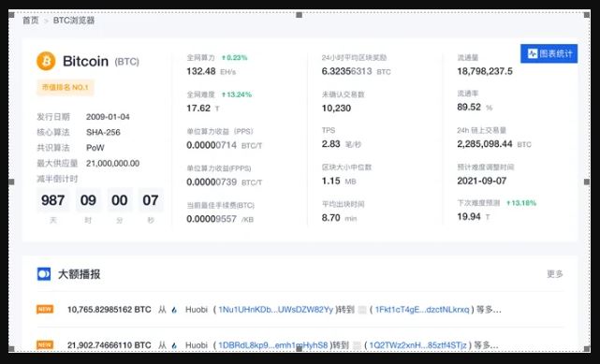600x364 pixels.
Task: Click the NEW badge on second transaction
Action: [45, 345]
